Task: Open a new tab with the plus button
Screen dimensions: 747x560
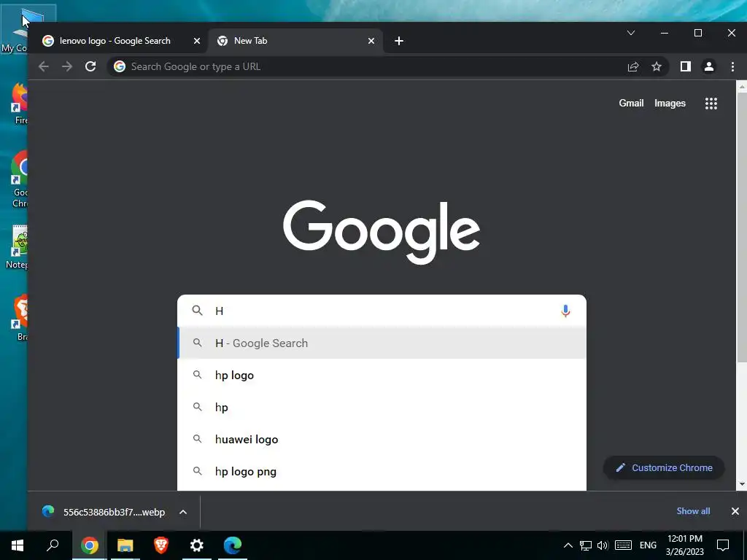Action: tap(399, 41)
